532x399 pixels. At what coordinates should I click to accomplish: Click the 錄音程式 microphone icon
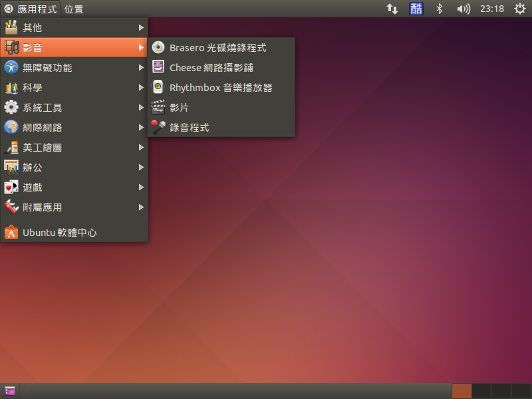click(x=158, y=128)
